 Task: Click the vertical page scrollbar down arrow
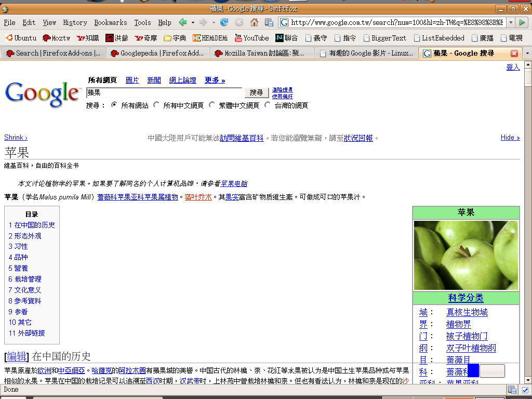tap(527, 380)
